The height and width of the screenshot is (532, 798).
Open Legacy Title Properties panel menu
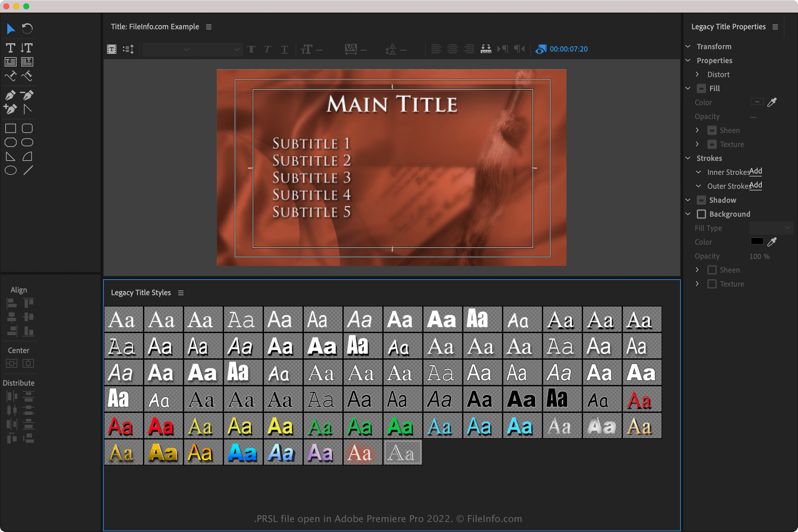pyautogui.click(x=775, y=27)
